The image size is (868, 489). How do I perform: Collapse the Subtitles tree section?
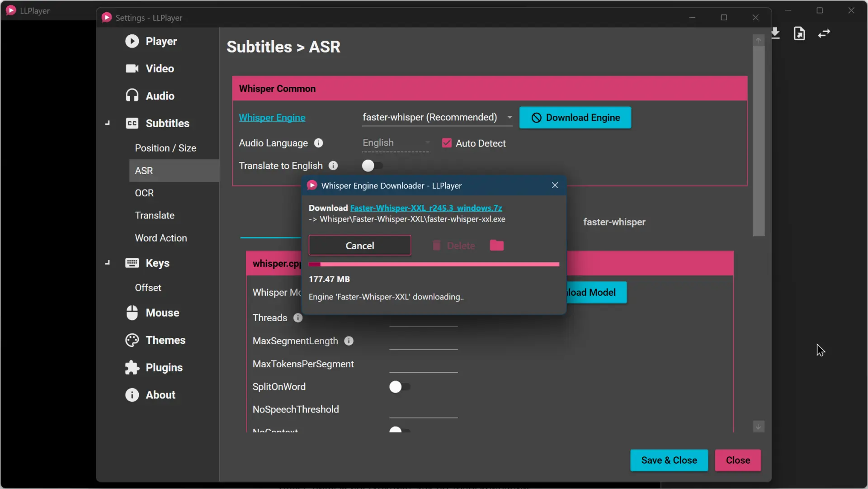click(x=108, y=123)
